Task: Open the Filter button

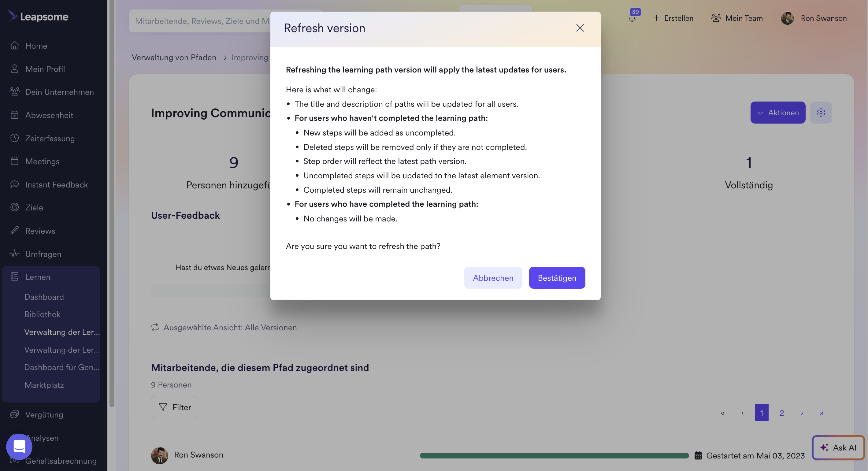Action: click(175, 407)
